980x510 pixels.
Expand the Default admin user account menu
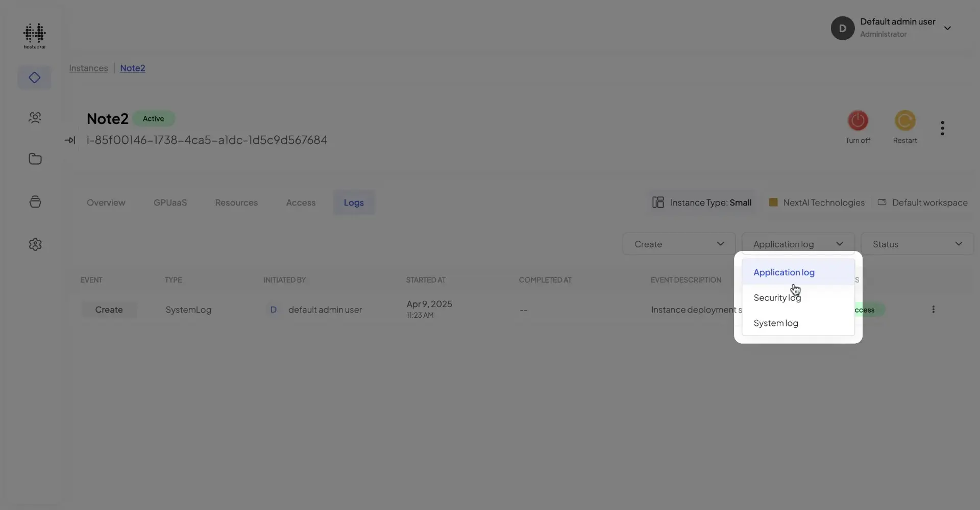click(947, 28)
